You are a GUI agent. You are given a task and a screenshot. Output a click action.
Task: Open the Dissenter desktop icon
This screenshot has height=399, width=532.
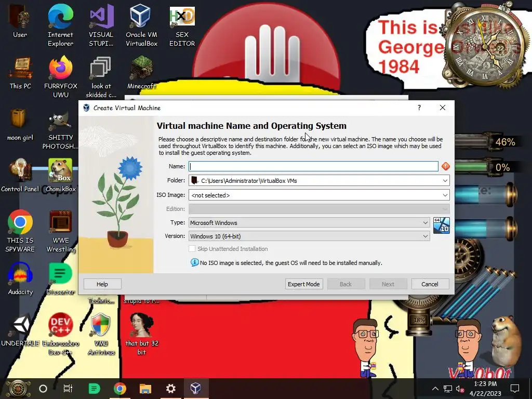pos(60,278)
